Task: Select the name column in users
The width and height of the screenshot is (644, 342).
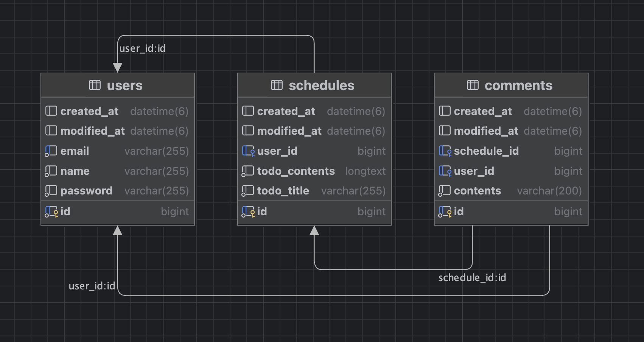Action: [x=118, y=171]
